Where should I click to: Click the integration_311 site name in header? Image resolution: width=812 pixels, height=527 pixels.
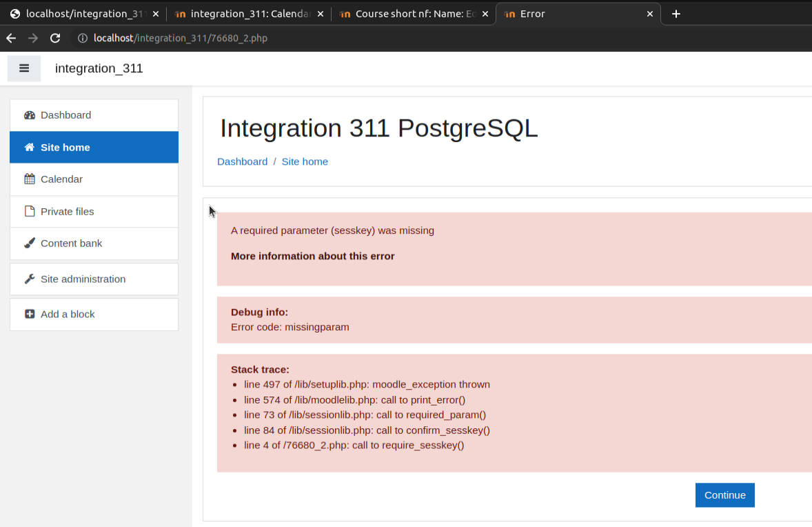(99, 68)
